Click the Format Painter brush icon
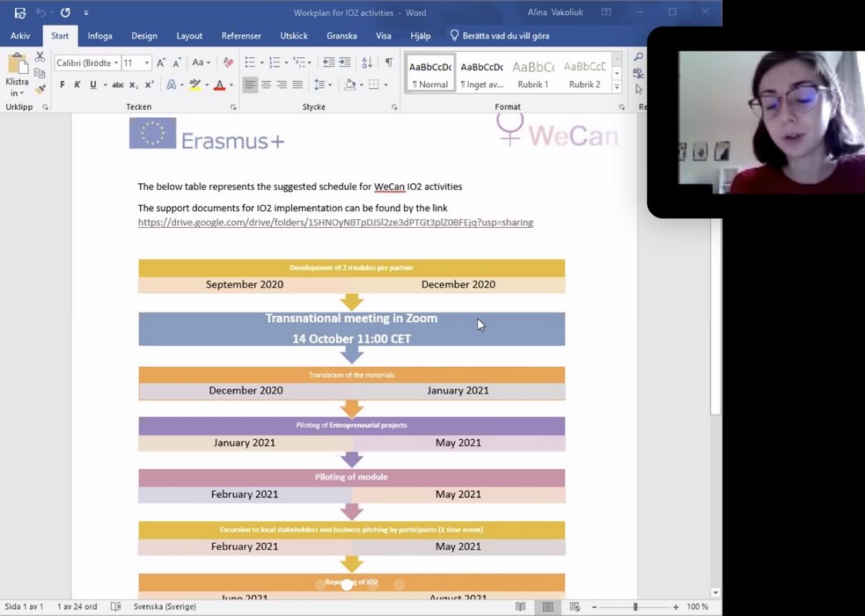 [x=40, y=90]
